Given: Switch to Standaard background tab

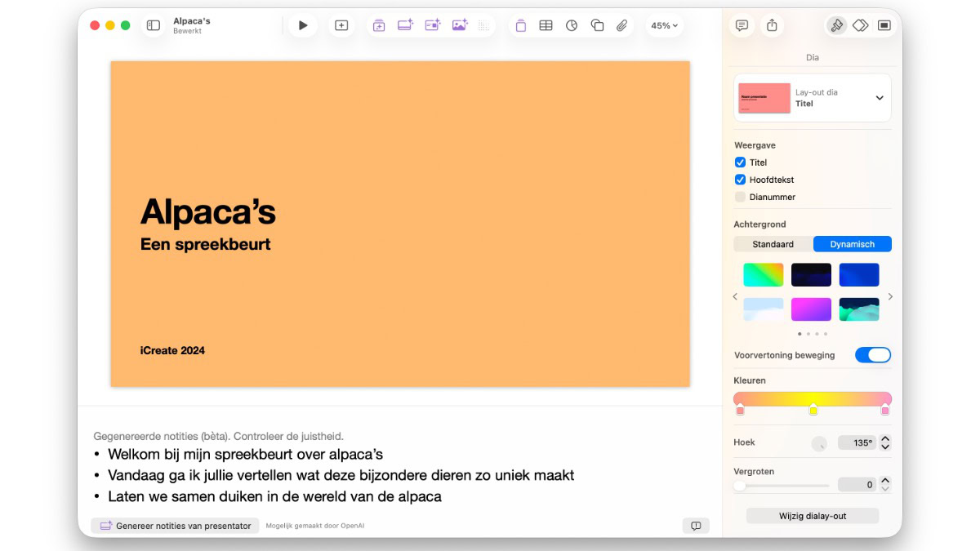Looking at the screenshot, I should [773, 244].
